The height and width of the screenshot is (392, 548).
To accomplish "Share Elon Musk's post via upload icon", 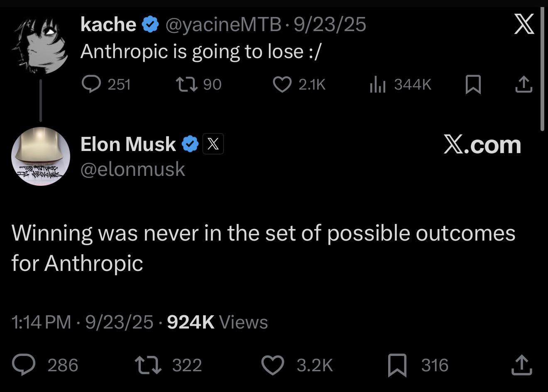I will (x=521, y=365).
